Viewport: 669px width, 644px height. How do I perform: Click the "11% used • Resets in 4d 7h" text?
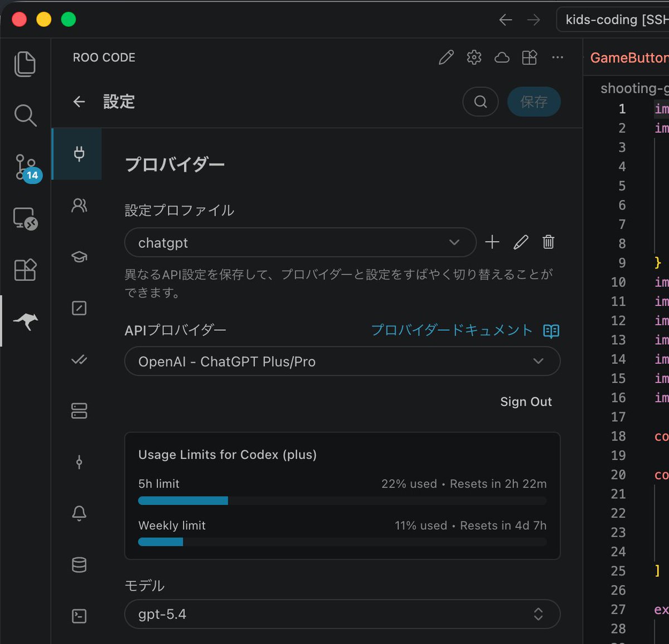click(471, 525)
